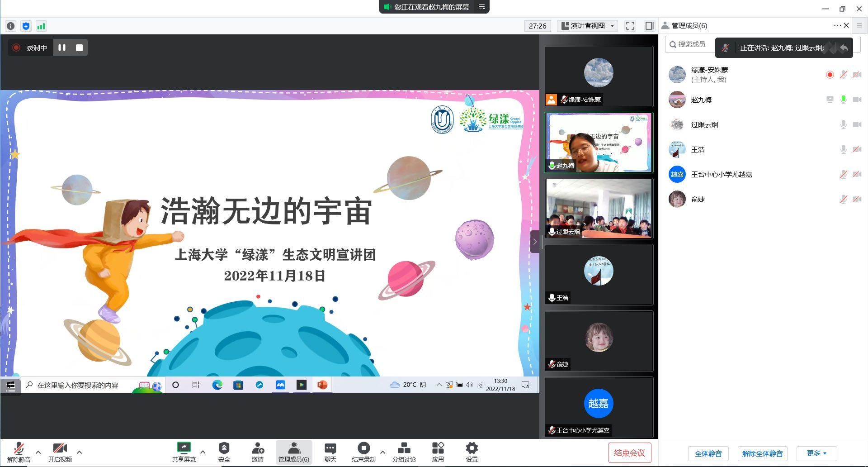Click the 邀请 (Invite) icon
868x467 pixels.
point(258,448)
